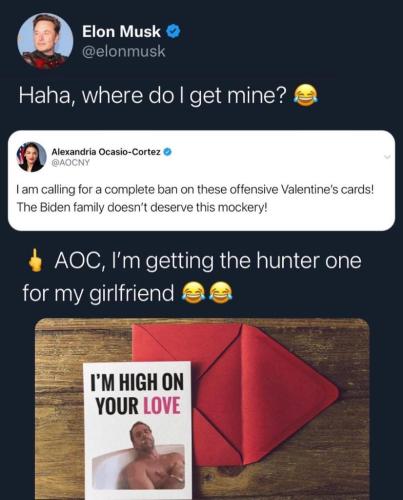Image resolution: width=403 pixels, height=500 pixels.
Task: Open the Valentine card photo attachment
Action: tap(202, 409)
